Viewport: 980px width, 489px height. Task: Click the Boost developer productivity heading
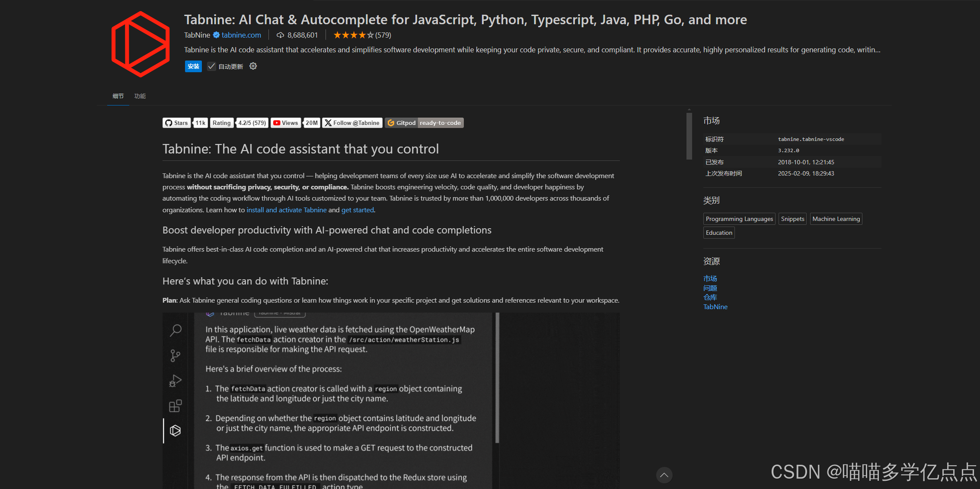click(327, 230)
